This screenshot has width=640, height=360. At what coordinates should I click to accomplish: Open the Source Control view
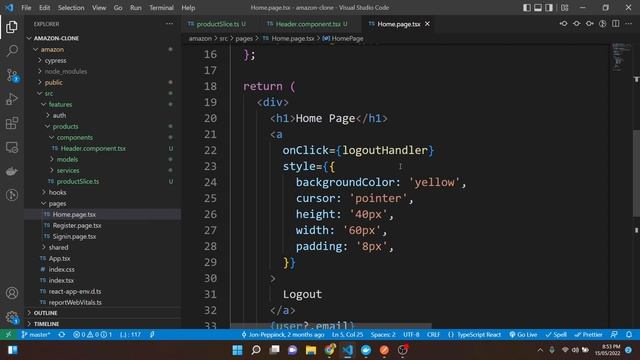(12, 75)
